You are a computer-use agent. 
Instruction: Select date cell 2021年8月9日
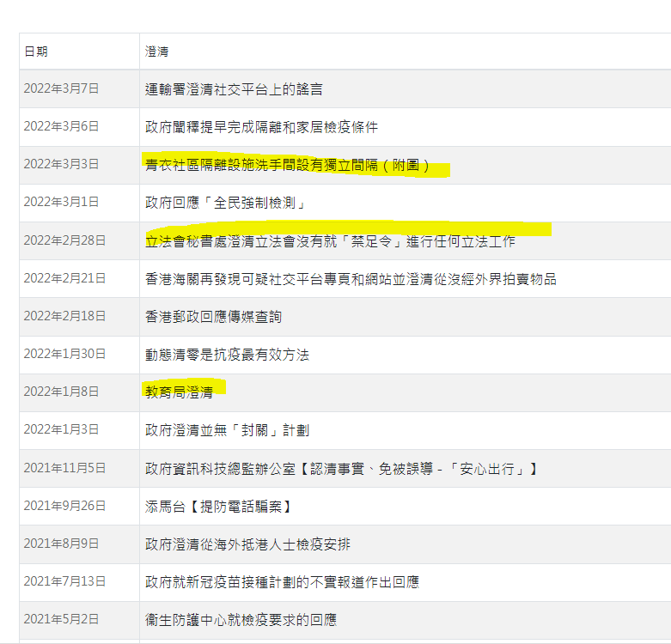(79, 544)
